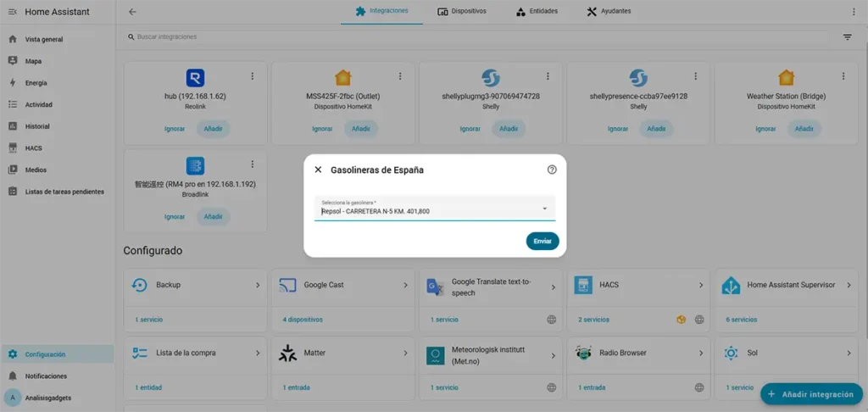Click Radio Browser globe icon
This screenshot has height=412, width=868.
pos(699,387)
